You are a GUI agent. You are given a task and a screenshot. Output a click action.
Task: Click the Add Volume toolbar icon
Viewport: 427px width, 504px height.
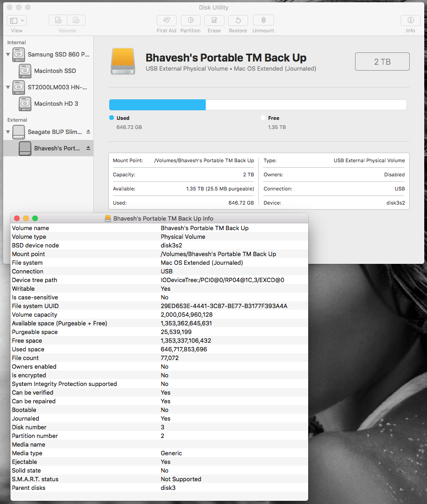58,20
